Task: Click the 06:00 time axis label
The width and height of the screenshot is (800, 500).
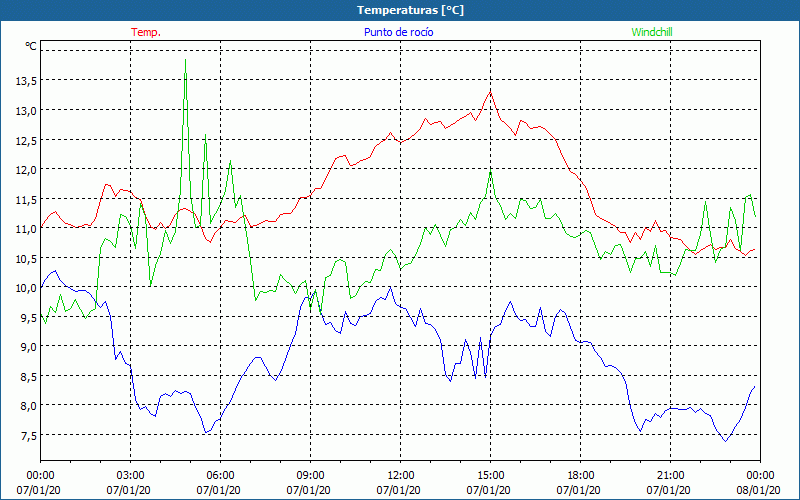Action: pyautogui.click(x=220, y=475)
